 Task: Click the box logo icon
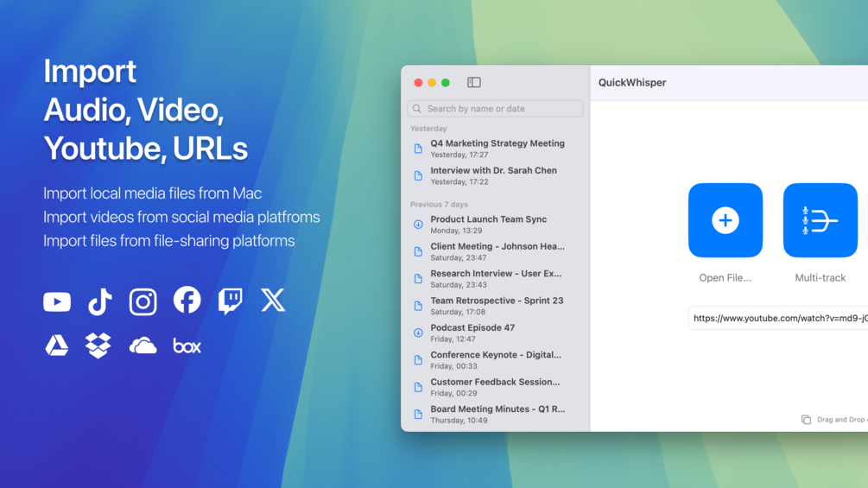[187, 345]
